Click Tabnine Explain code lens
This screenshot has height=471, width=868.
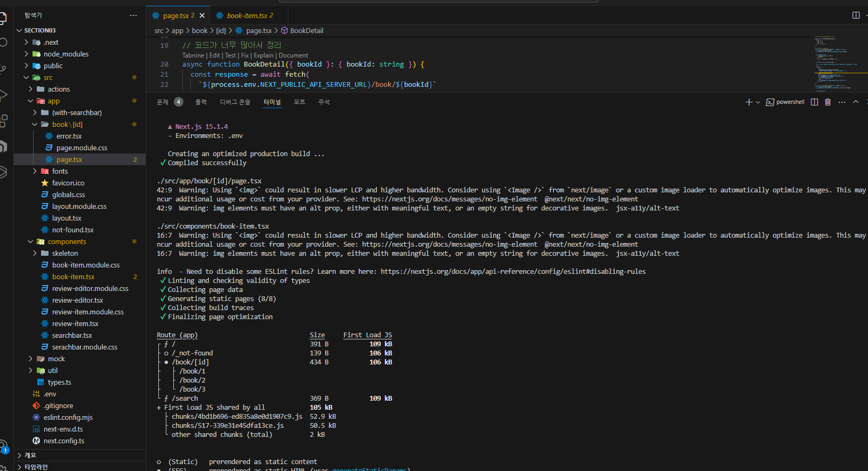pyautogui.click(x=263, y=55)
